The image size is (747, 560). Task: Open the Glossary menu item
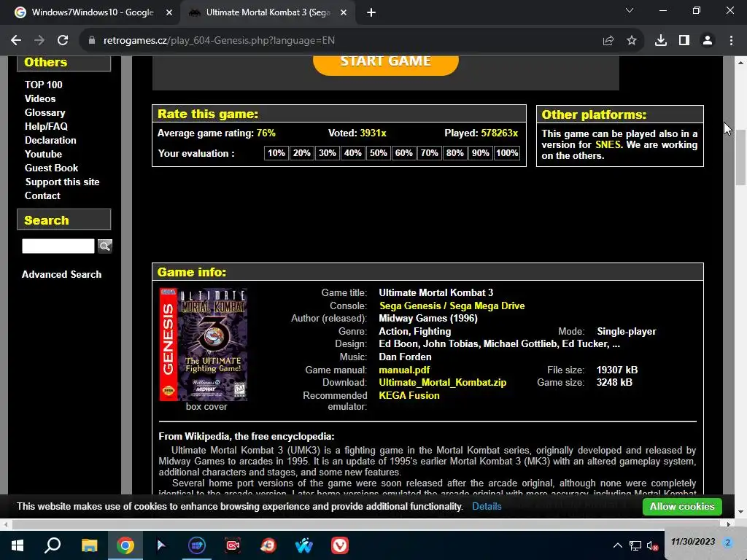click(x=44, y=112)
